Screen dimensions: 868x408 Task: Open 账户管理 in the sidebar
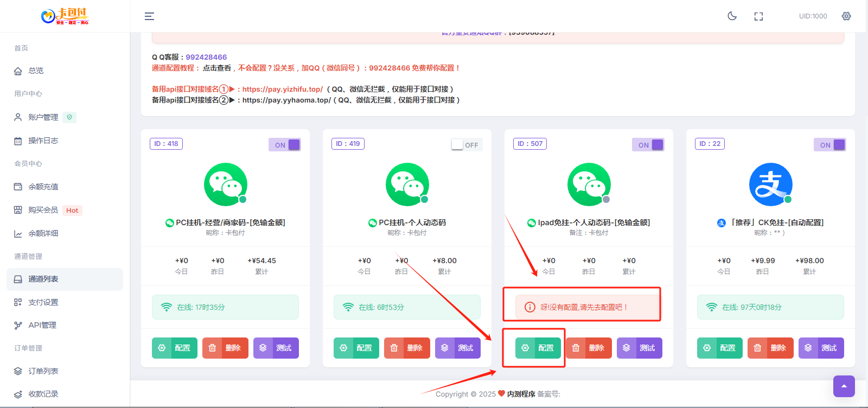[65, 117]
